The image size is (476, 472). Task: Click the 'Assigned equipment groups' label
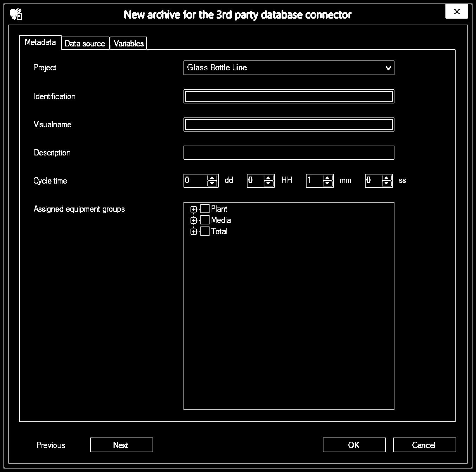click(79, 209)
